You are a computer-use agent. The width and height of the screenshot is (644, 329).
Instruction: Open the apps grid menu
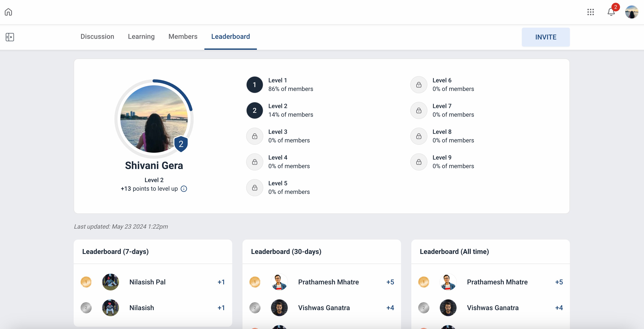point(590,12)
